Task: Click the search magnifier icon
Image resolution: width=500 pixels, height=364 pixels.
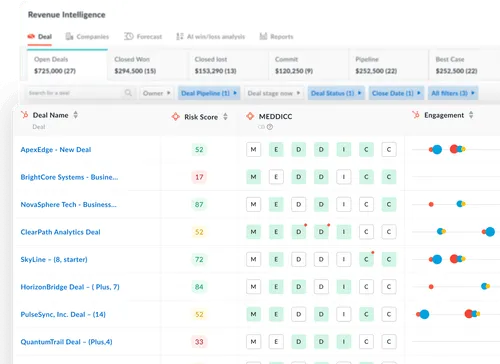Action: (128, 93)
